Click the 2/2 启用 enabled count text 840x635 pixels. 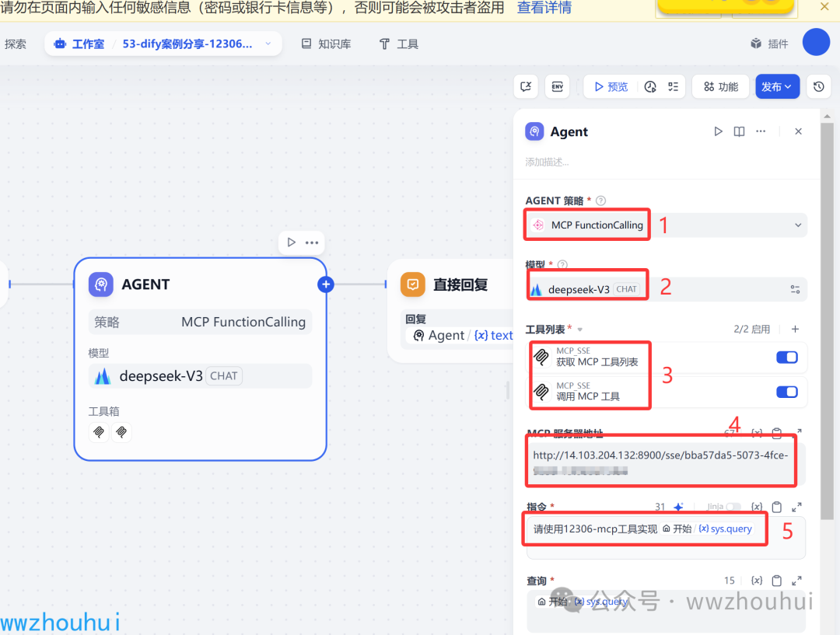point(751,330)
